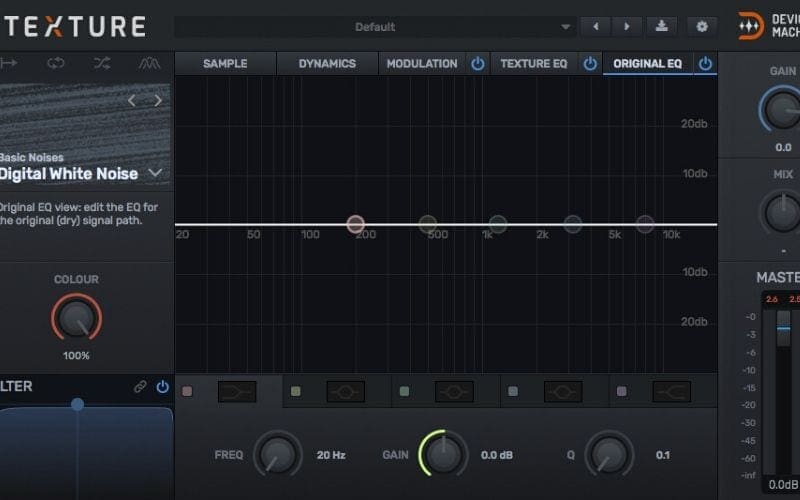Click the 100% colour value
This screenshot has height=500, width=800.
click(77, 356)
